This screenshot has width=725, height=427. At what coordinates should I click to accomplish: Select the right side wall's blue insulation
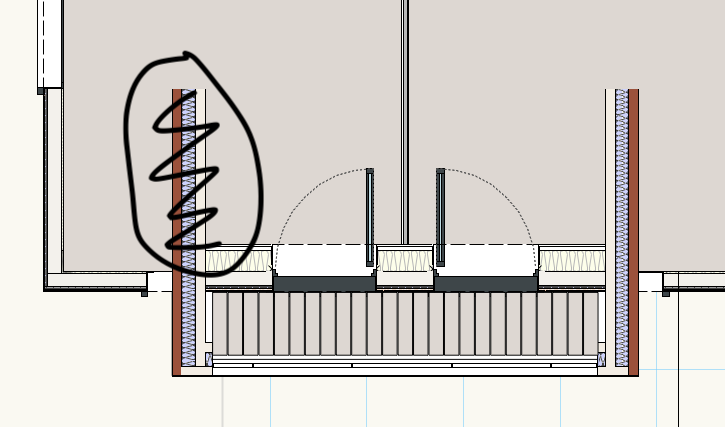pos(621,200)
